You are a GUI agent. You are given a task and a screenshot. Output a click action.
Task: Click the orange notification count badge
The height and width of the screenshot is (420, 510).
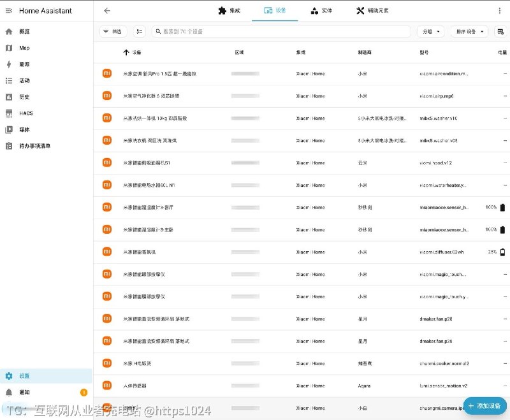[x=84, y=393]
